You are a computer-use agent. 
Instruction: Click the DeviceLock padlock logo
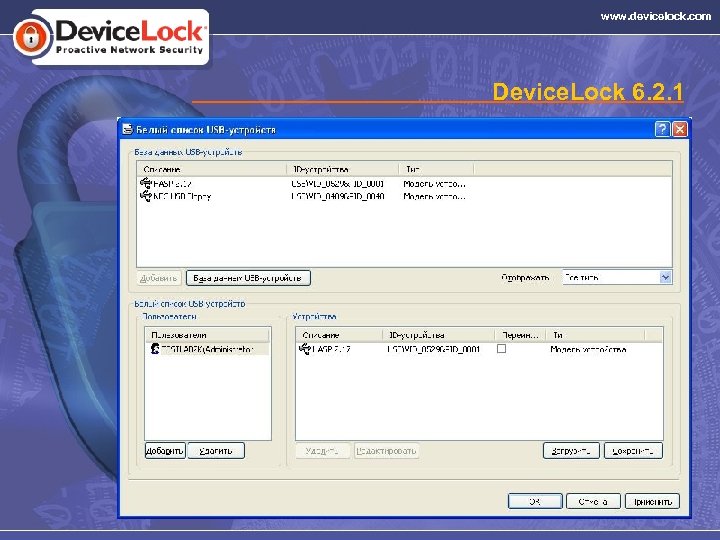pos(31,38)
